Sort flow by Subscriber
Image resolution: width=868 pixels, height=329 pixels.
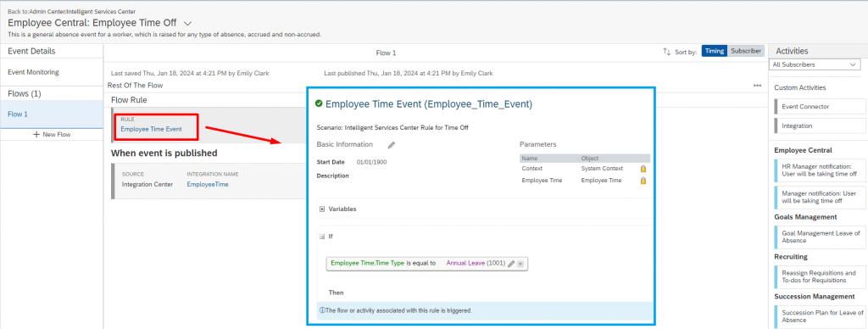tap(746, 51)
